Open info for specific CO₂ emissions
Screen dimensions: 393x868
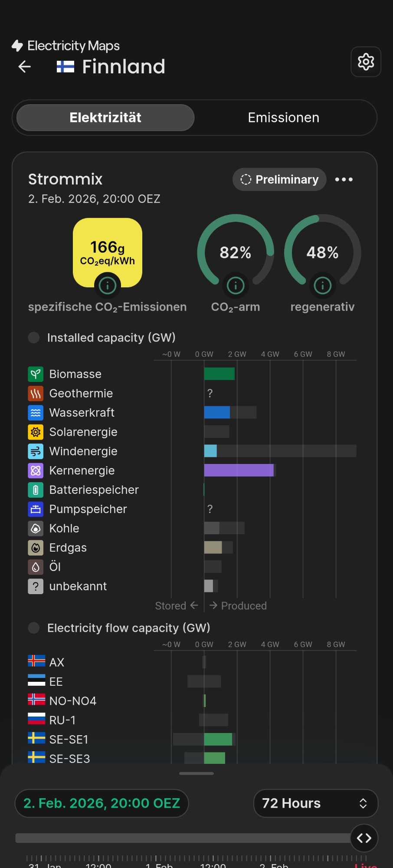pyautogui.click(x=107, y=285)
